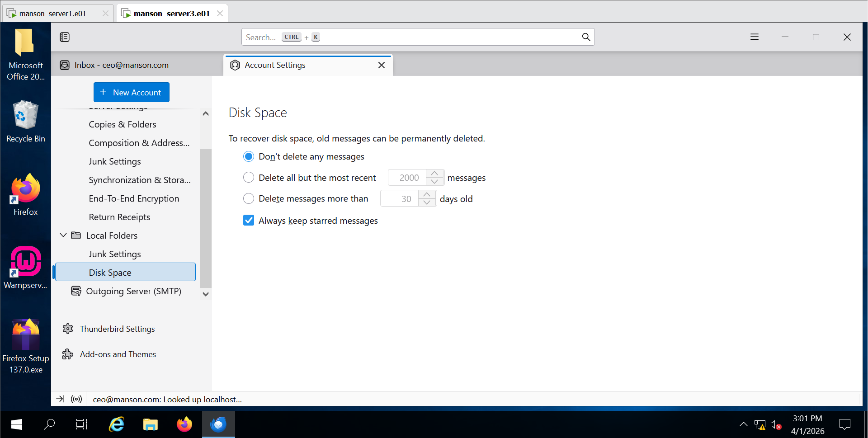Click the online status radio icon
Image resolution: width=868 pixels, height=438 pixels.
click(76, 399)
